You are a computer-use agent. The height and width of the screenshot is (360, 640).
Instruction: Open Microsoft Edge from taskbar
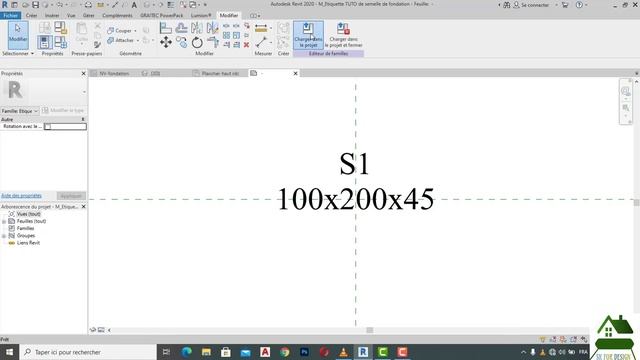[187, 352]
